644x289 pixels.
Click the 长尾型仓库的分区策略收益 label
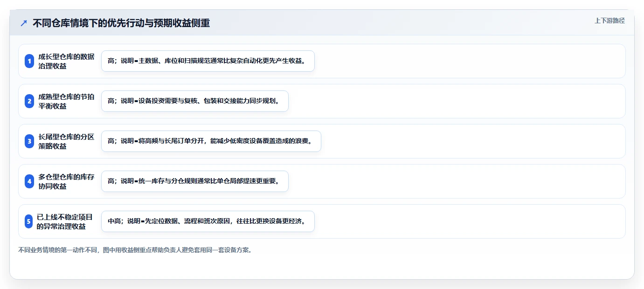pyautogui.click(x=66, y=141)
